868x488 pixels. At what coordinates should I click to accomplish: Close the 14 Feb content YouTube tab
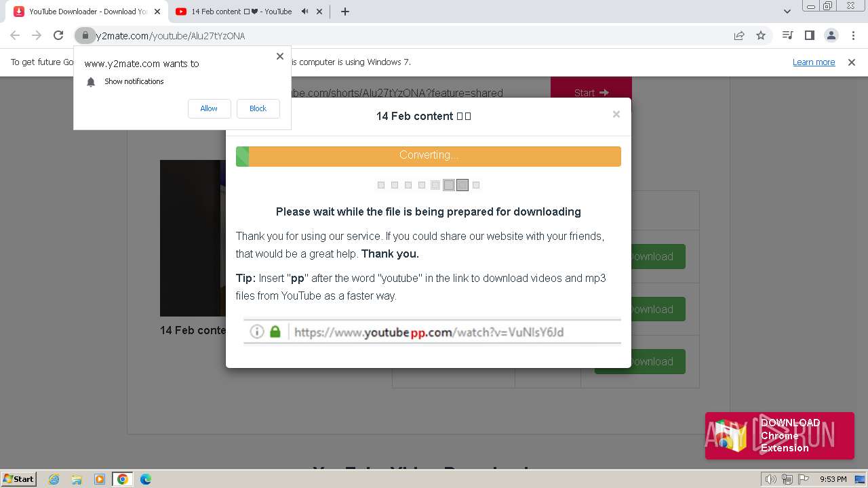(x=320, y=12)
